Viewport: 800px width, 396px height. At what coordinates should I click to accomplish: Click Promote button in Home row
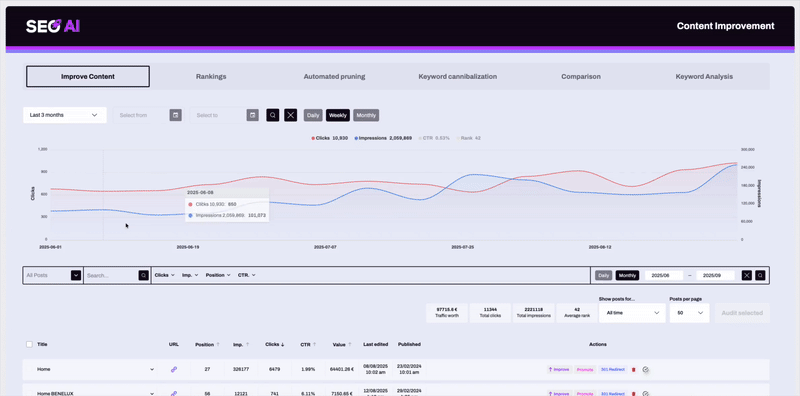click(x=585, y=369)
